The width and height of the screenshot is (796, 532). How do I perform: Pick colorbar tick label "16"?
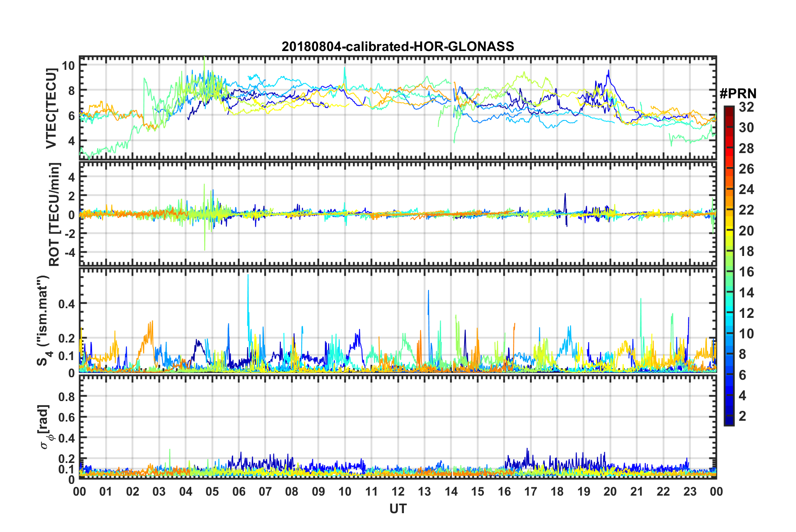[746, 272]
